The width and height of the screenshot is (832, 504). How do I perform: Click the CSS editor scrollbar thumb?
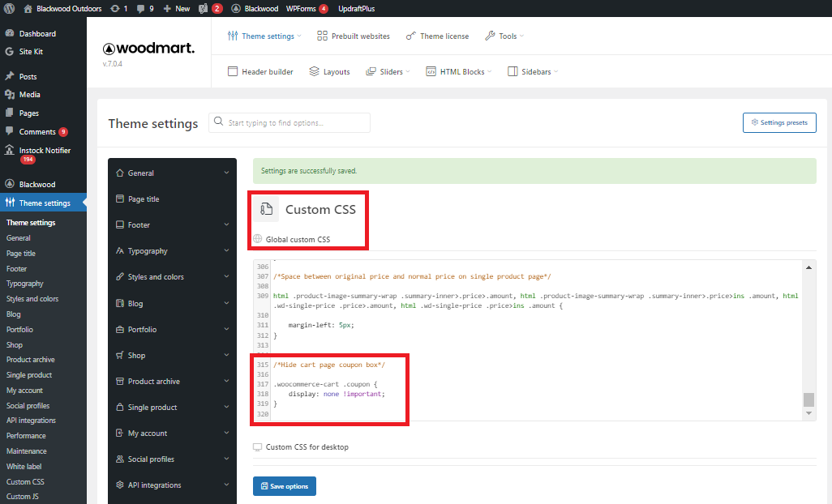808,399
